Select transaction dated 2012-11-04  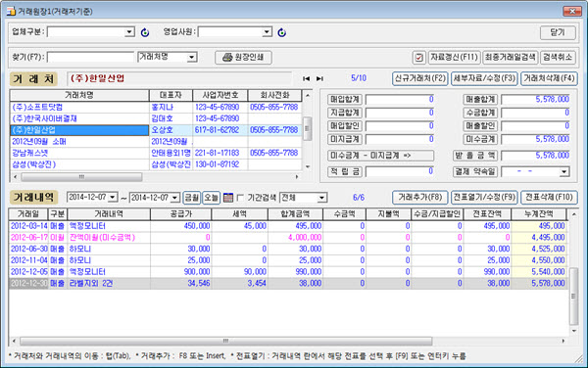pos(287,260)
